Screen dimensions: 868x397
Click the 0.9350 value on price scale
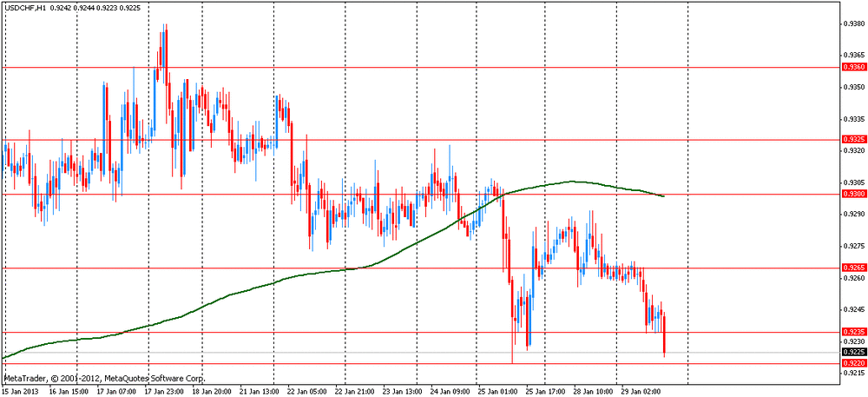(854, 88)
